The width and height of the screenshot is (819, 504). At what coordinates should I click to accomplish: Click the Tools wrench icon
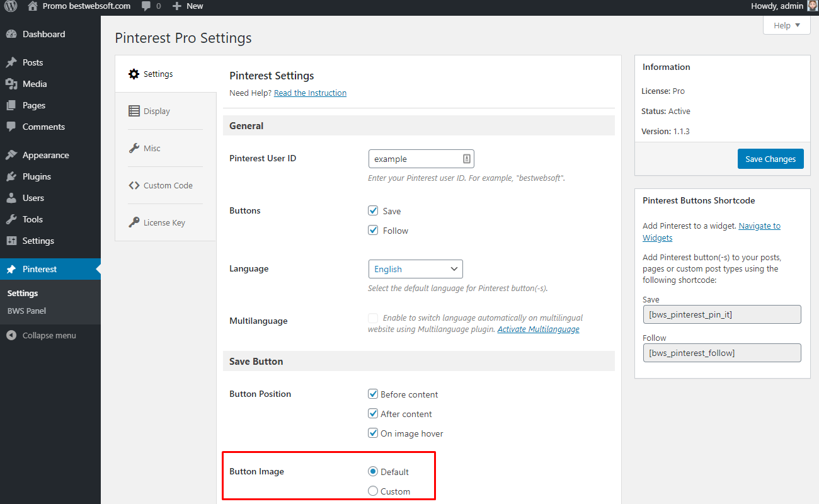11,219
